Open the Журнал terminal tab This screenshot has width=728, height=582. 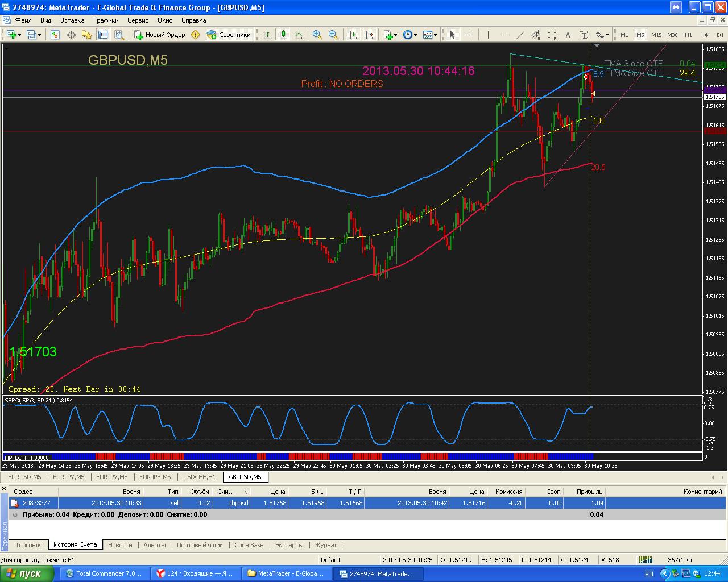(x=326, y=545)
